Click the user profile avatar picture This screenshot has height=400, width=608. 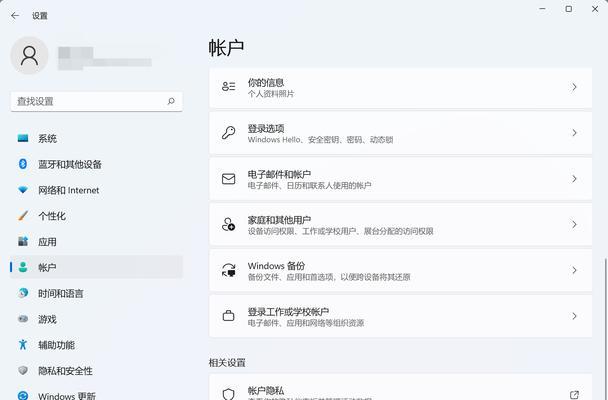(29, 55)
